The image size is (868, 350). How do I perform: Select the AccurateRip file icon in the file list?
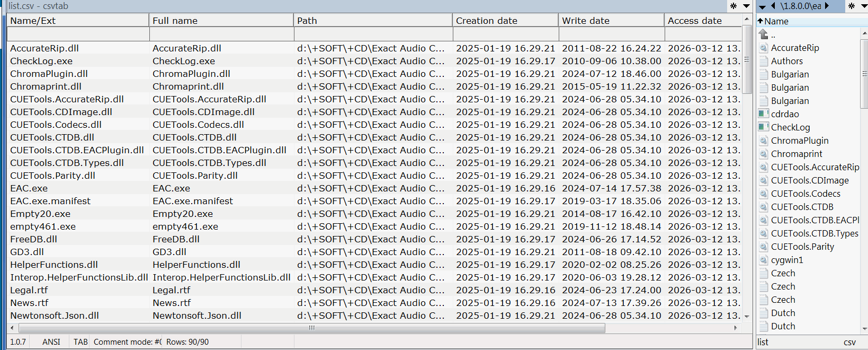(x=763, y=48)
